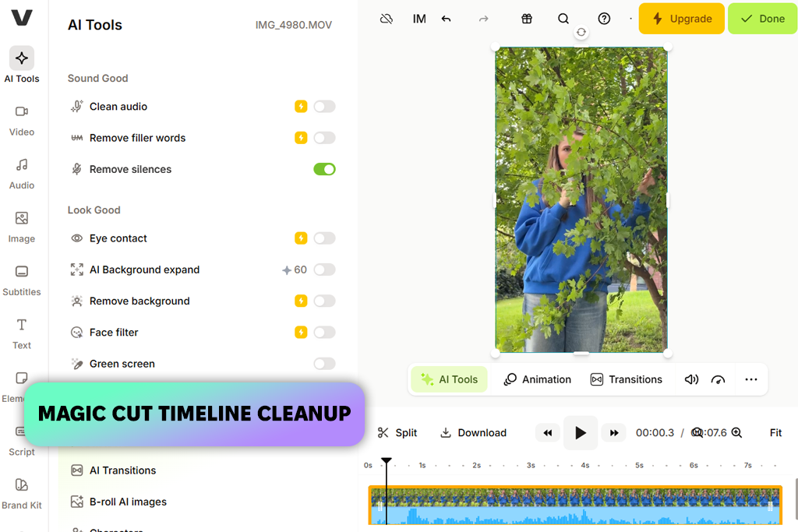Click the cloud sync-off icon
Viewport: 798px width, 532px height.
[387, 19]
